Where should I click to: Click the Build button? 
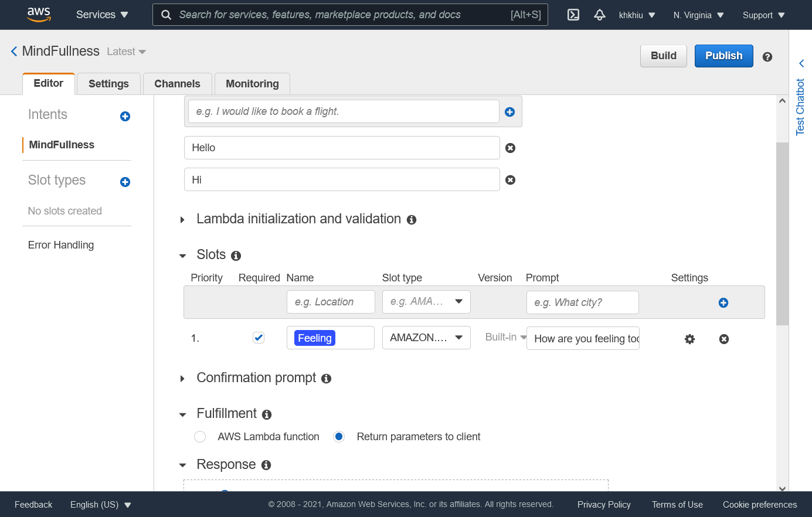coord(663,56)
